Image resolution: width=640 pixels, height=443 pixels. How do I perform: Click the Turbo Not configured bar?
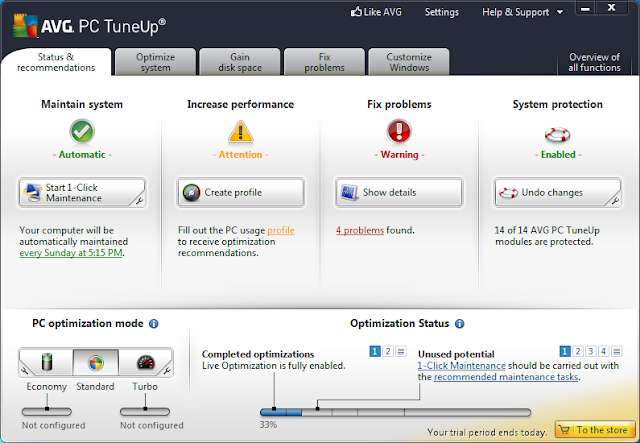(145, 412)
